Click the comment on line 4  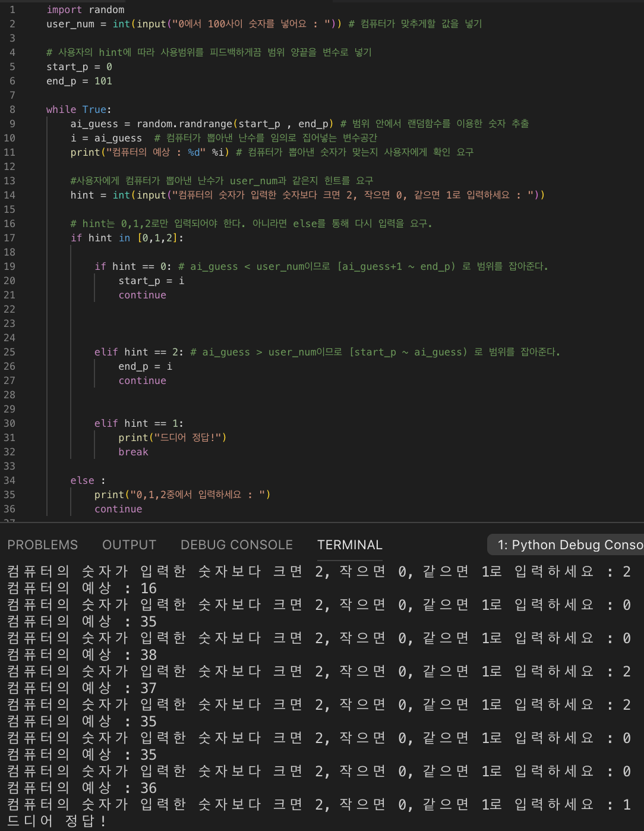coord(209,52)
